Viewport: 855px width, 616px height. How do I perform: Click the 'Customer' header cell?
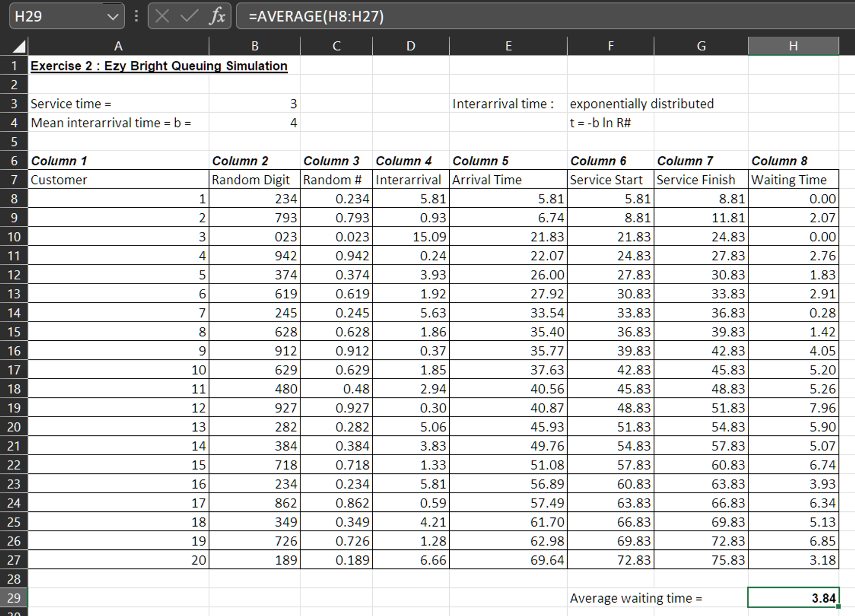118,180
